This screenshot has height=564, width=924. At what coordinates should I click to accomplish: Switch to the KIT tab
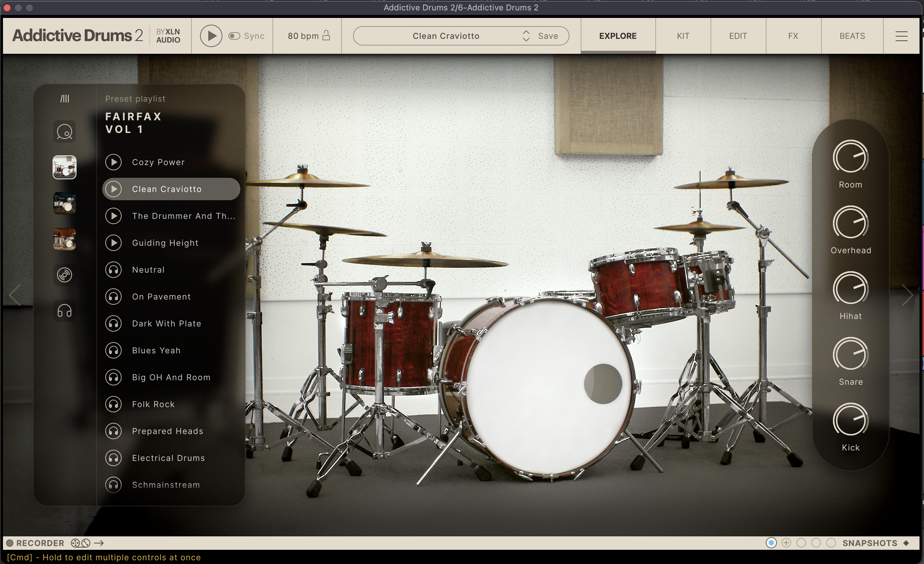click(683, 35)
